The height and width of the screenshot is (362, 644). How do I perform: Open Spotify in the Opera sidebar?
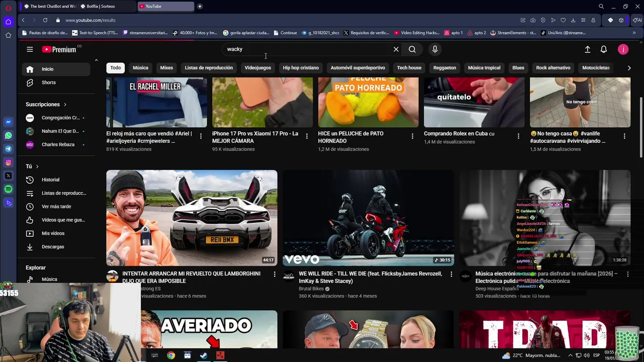tap(9, 189)
